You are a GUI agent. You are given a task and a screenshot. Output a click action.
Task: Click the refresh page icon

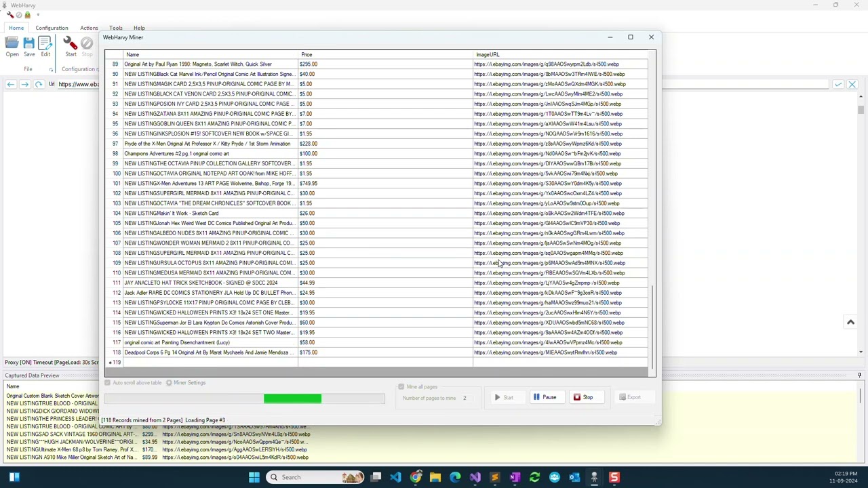39,84
